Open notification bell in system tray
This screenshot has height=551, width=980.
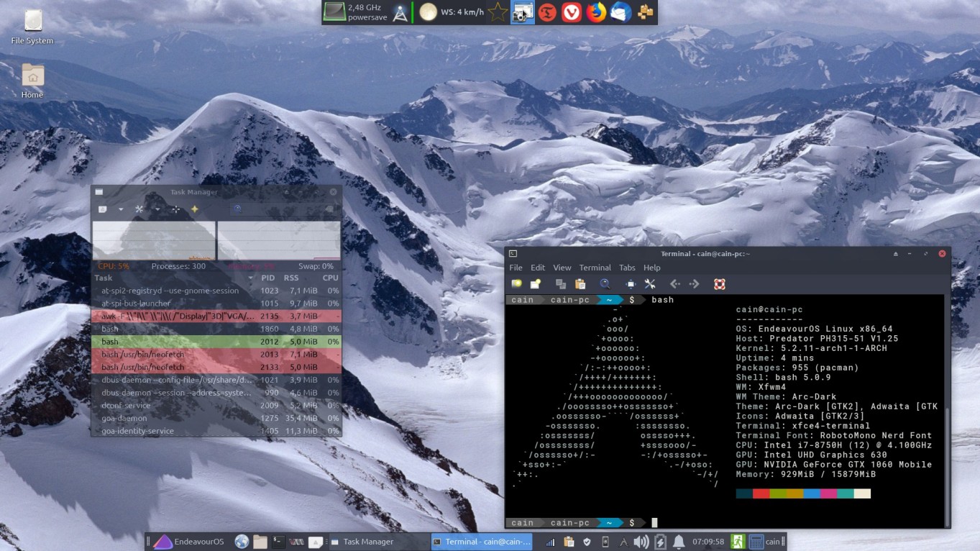(678, 542)
